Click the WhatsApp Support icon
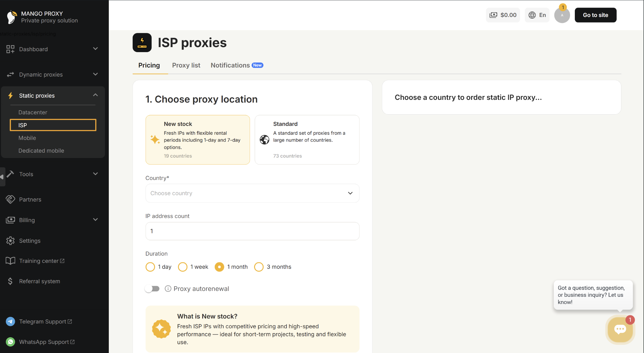Image resolution: width=644 pixels, height=353 pixels. click(x=10, y=342)
